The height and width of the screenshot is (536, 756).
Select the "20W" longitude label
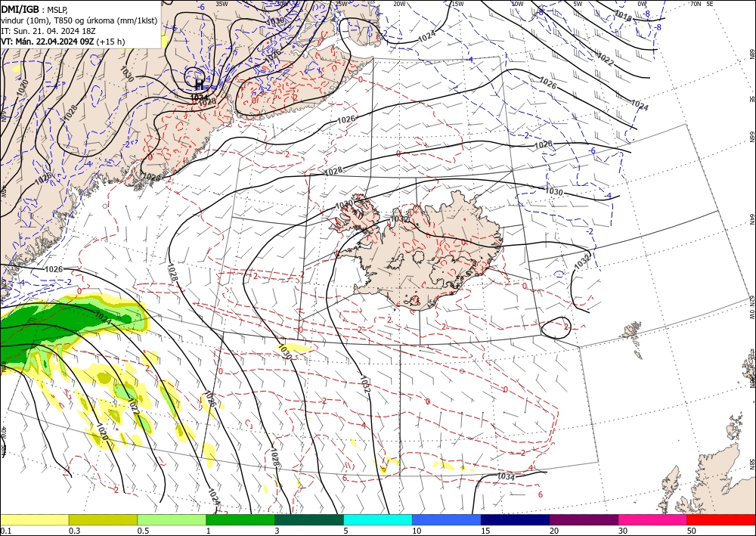[x=399, y=4]
